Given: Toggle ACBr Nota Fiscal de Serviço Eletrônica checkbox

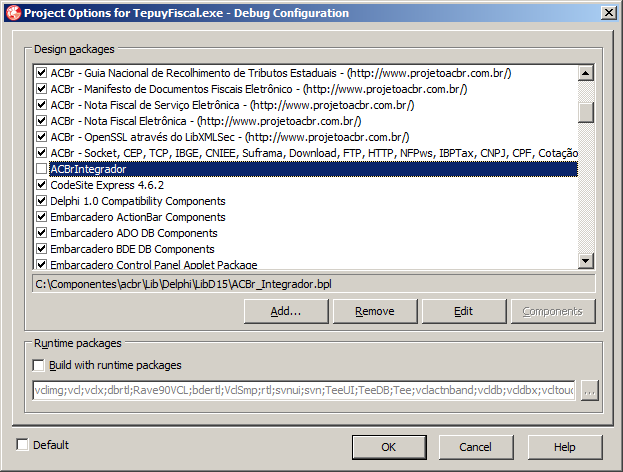Looking at the screenshot, I should (x=41, y=105).
